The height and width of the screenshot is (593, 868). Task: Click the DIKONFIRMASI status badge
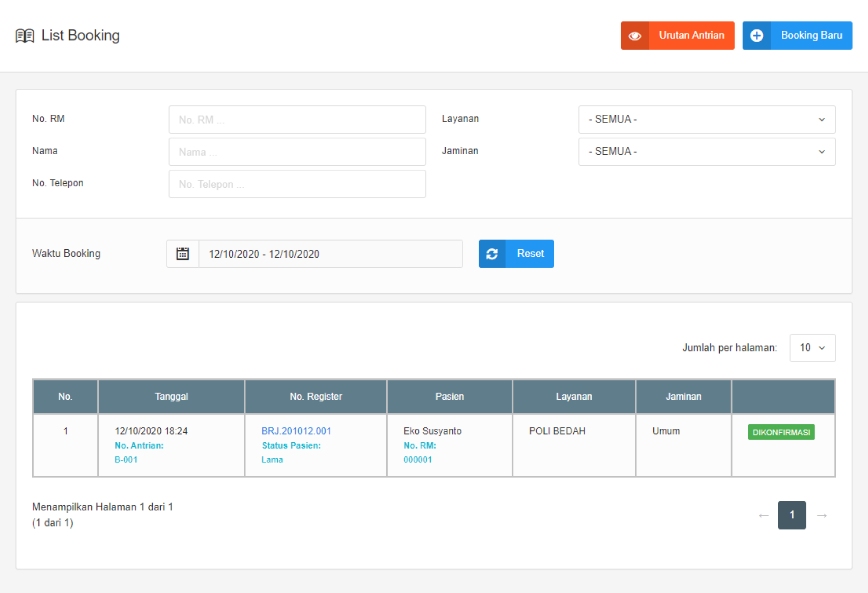(x=781, y=433)
